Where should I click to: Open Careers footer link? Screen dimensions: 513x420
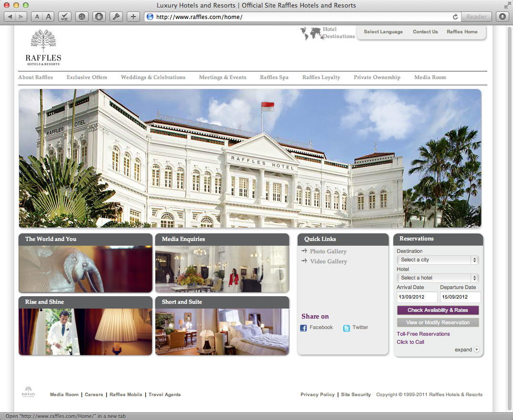94,394
